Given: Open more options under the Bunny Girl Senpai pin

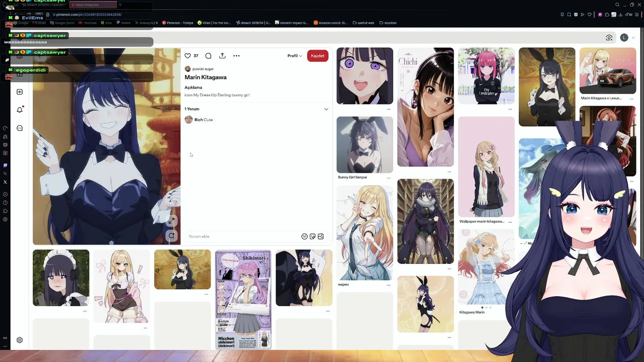Looking at the screenshot, I should pyautogui.click(x=388, y=177).
